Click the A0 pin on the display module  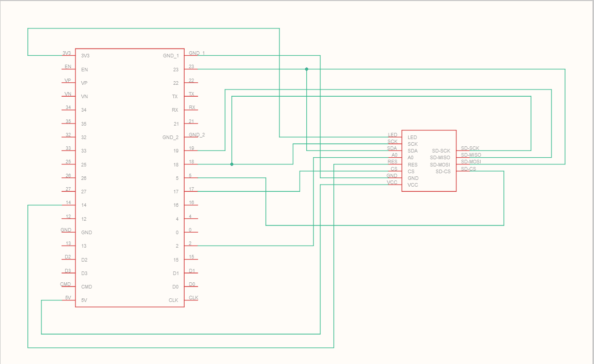tap(394, 157)
